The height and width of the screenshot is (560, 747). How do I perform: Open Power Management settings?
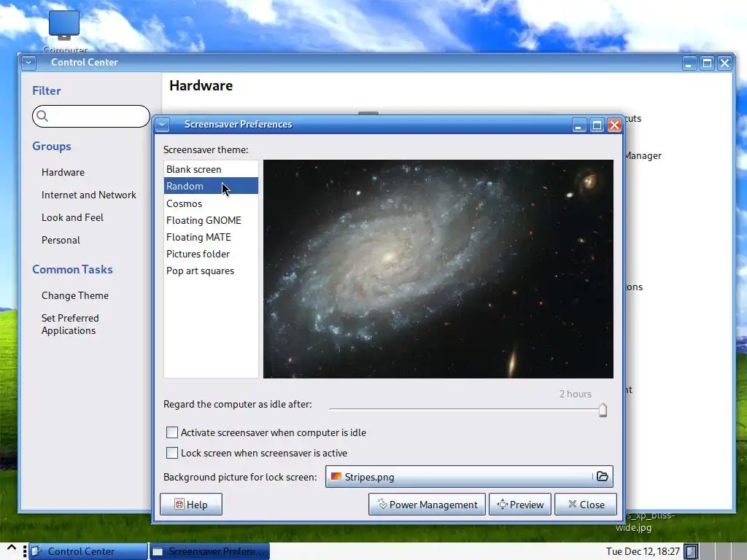pos(427,505)
